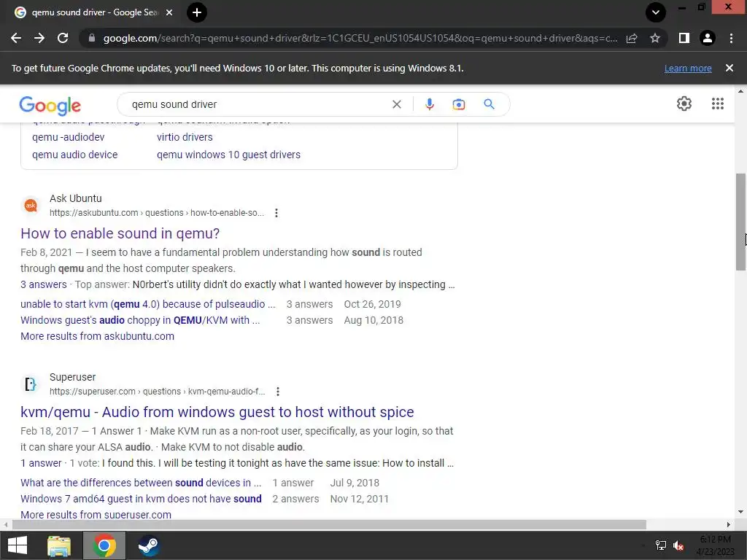Search by image with camera icon
Screen dimensions: 747x560
(458, 104)
